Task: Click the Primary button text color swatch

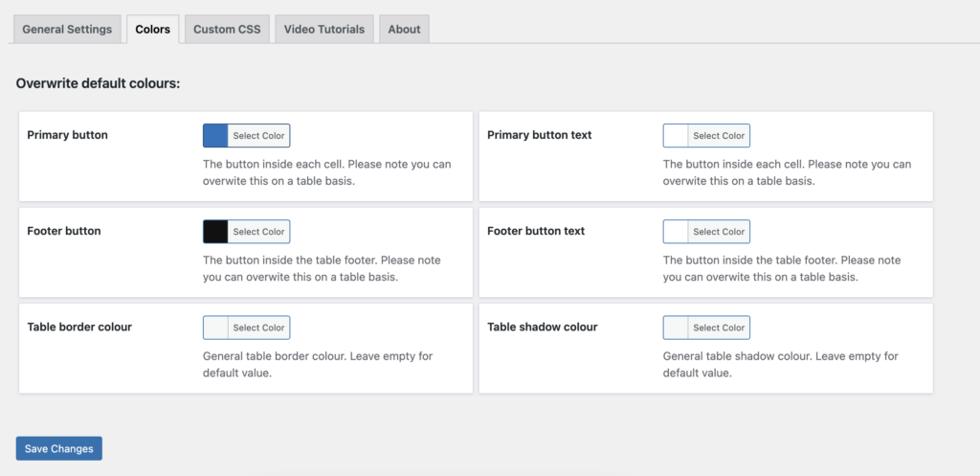Action: (676, 136)
